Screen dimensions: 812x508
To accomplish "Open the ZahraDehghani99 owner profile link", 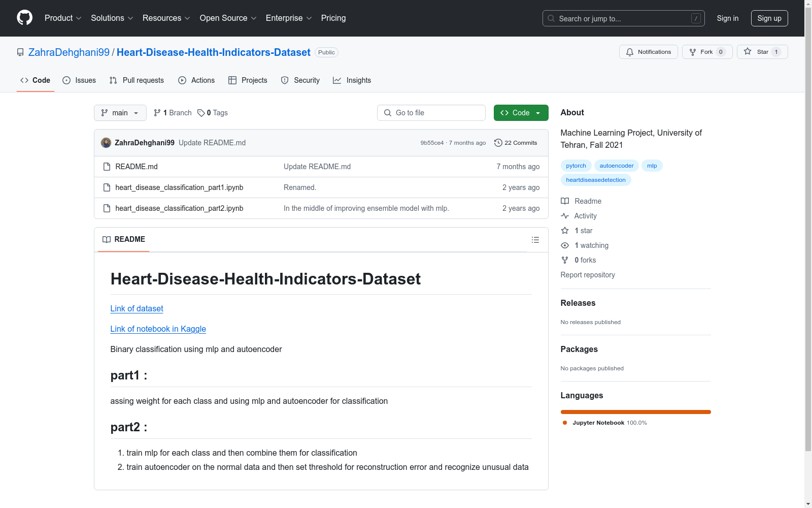I will (69, 52).
